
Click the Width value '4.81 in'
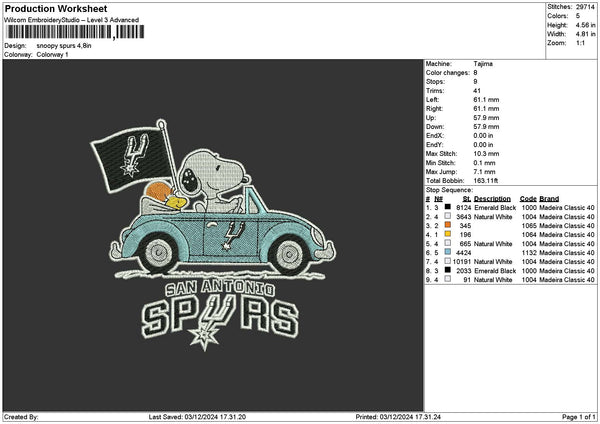(585, 34)
